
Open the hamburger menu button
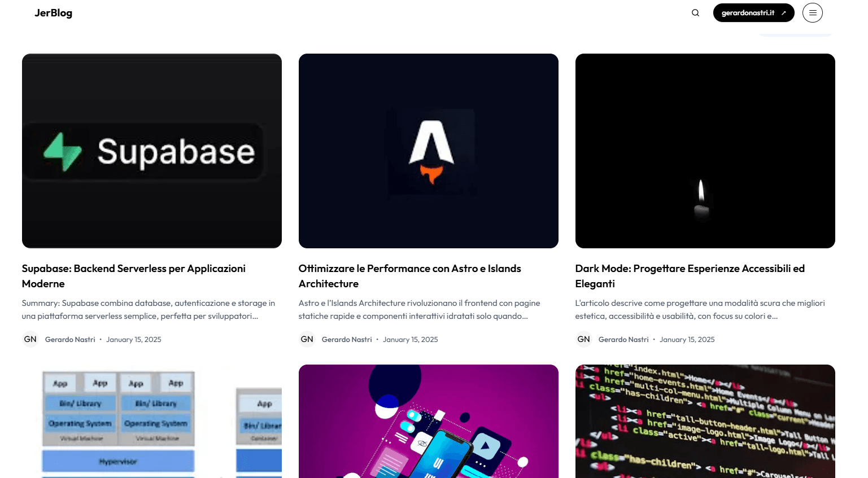click(813, 12)
